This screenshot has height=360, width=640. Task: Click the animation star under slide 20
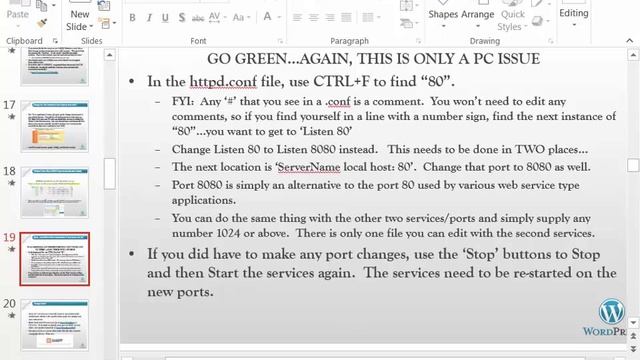[11, 315]
